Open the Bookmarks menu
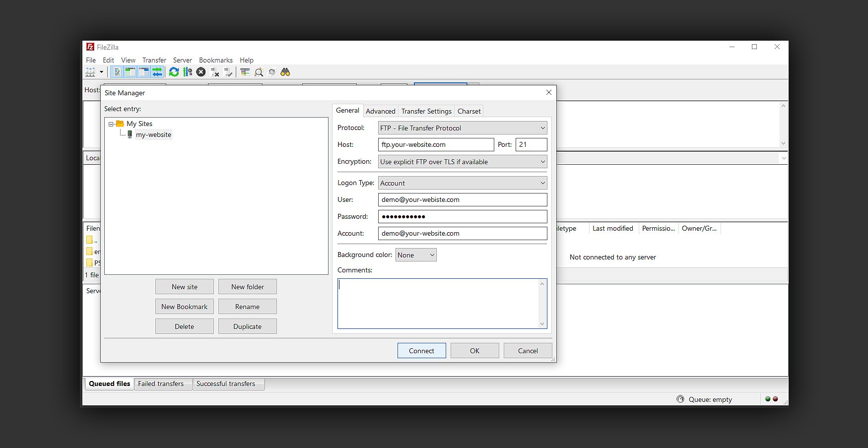This screenshot has width=868, height=448. [x=216, y=60]
